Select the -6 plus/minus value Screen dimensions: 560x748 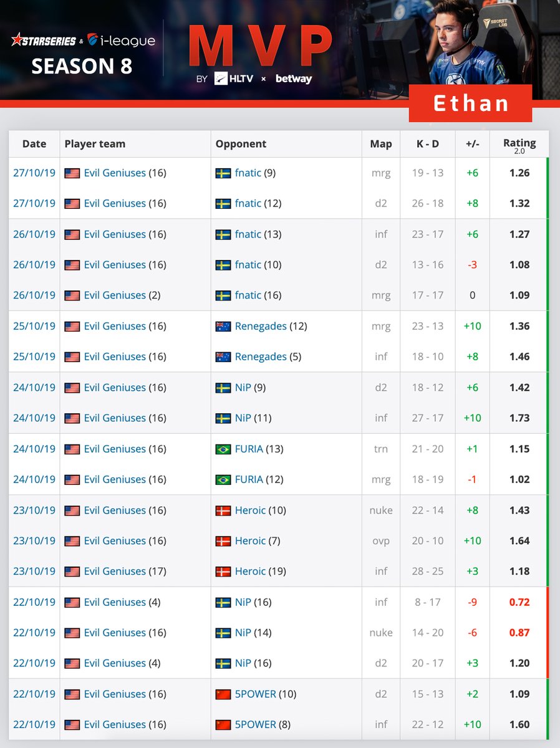(x=473, y=632)
